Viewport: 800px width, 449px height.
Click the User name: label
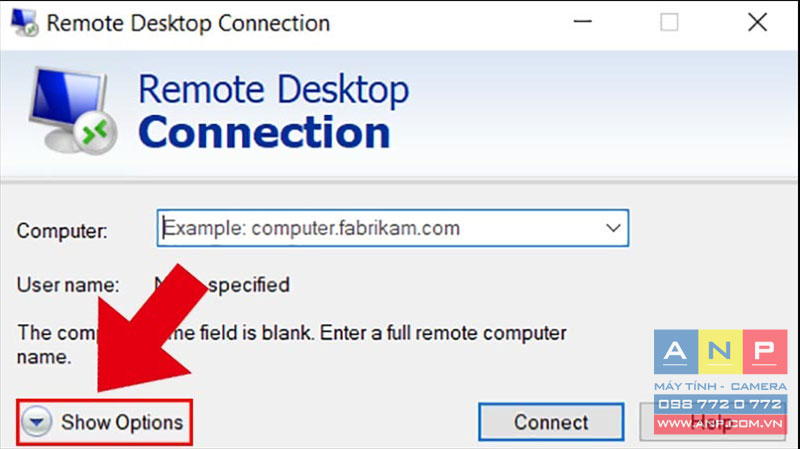(x=68, y=285)
